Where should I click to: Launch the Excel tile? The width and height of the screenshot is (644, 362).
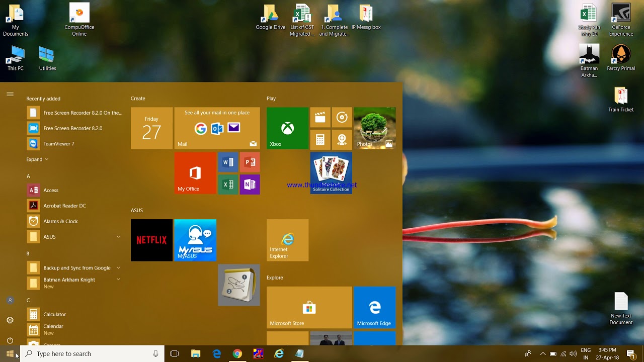click(228, 184)
